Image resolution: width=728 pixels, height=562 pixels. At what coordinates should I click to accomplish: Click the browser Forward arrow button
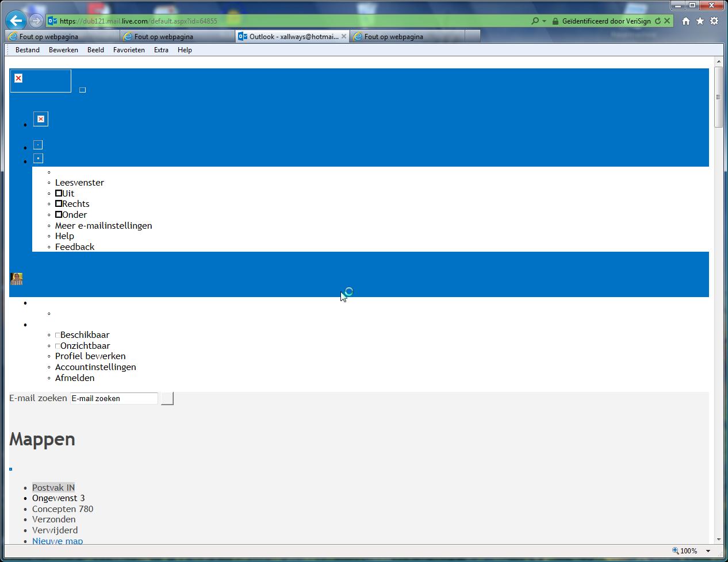point(36,21)
